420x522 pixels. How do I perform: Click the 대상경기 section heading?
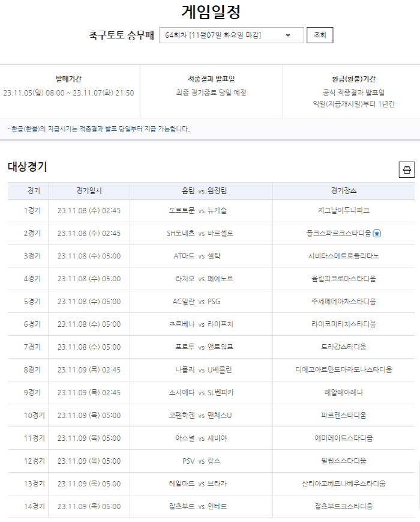coord(27,166)
